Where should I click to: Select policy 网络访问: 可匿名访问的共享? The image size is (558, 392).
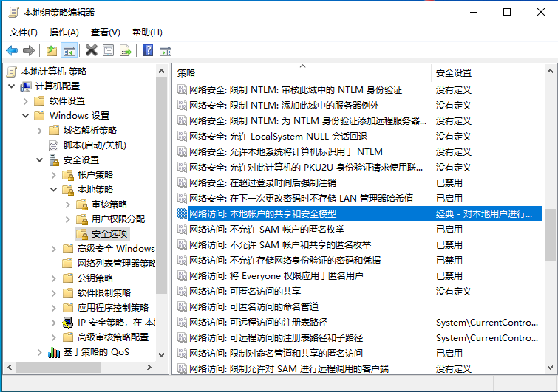(245, 291)
